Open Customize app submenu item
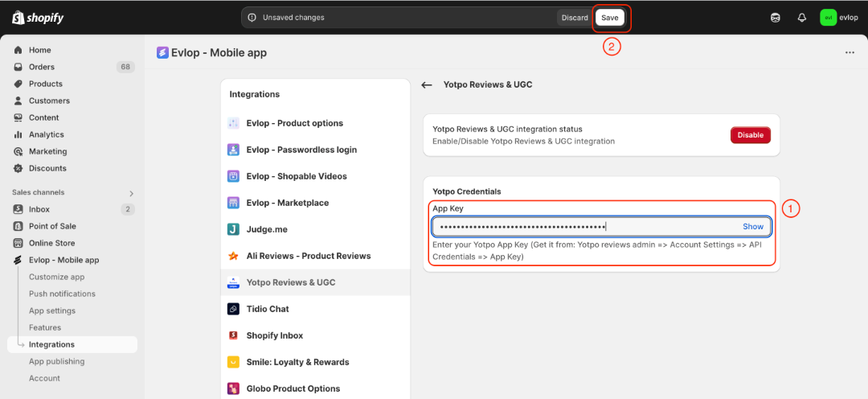Image resolution: width=868 pixels, height=399 pixels. (56, 277)
